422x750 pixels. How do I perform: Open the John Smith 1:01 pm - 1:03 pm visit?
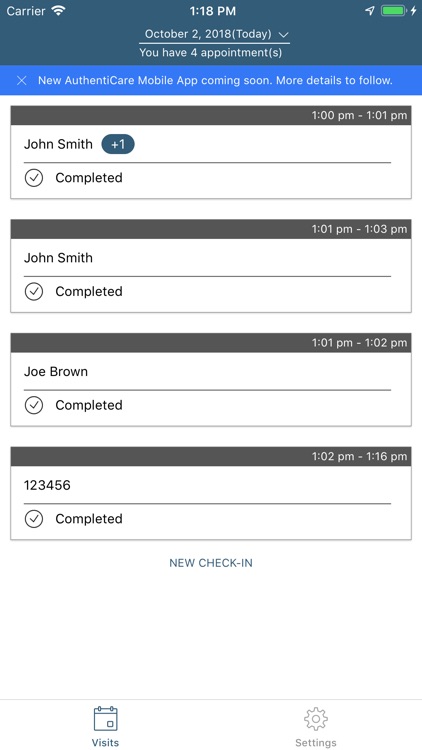tap(211, 266)
